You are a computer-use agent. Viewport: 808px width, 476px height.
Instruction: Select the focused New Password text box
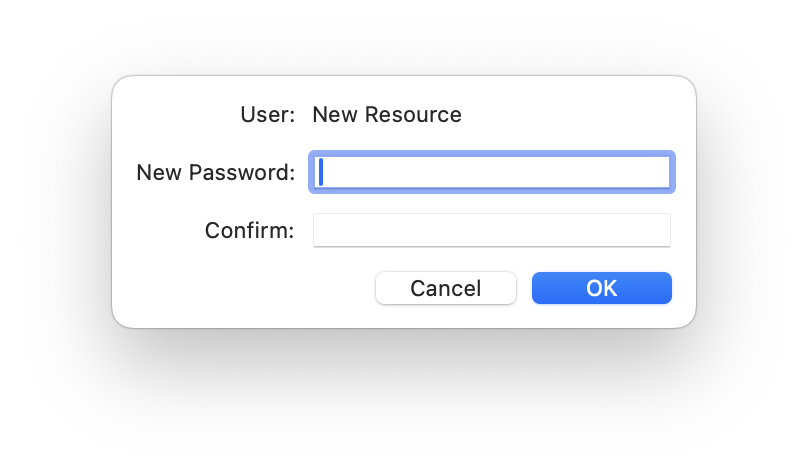[492, 172]
